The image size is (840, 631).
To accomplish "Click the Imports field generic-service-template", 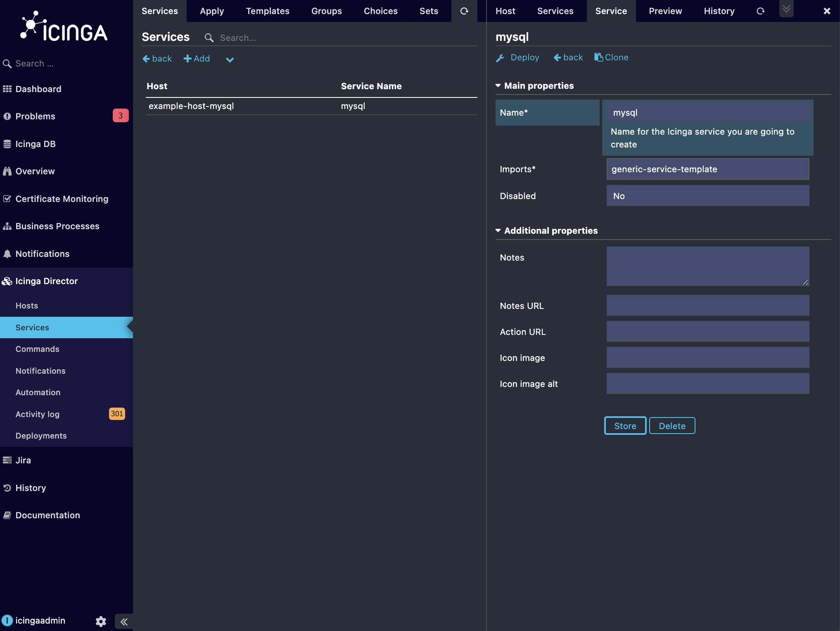I will click(708, 169).
